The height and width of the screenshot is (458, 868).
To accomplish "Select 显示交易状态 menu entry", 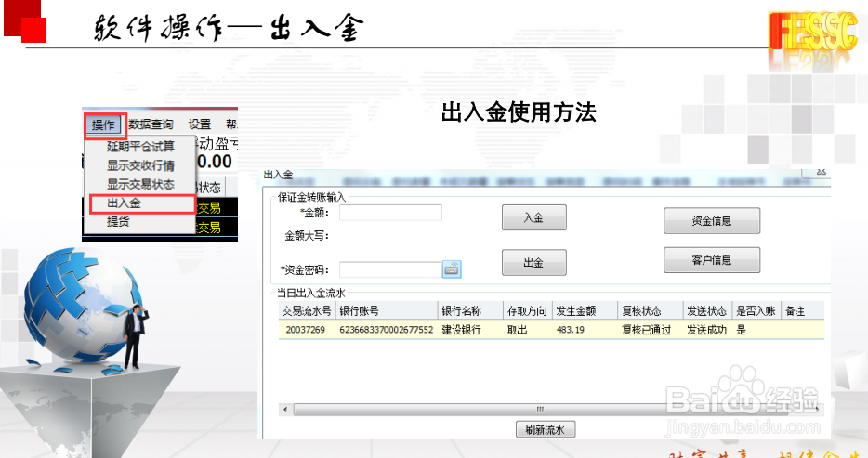I will pos(140,184).
